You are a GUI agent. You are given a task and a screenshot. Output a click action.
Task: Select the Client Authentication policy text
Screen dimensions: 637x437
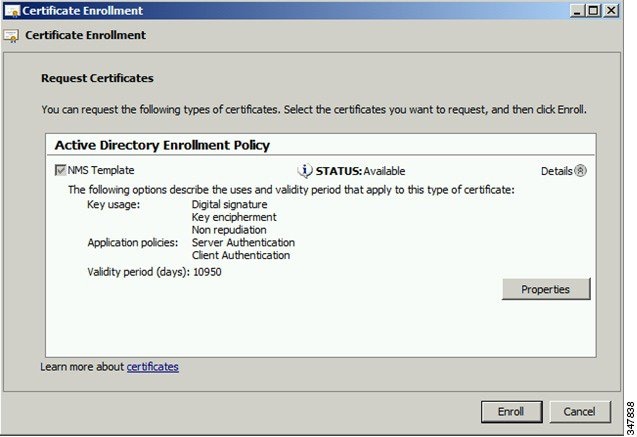tap(241, 255)
